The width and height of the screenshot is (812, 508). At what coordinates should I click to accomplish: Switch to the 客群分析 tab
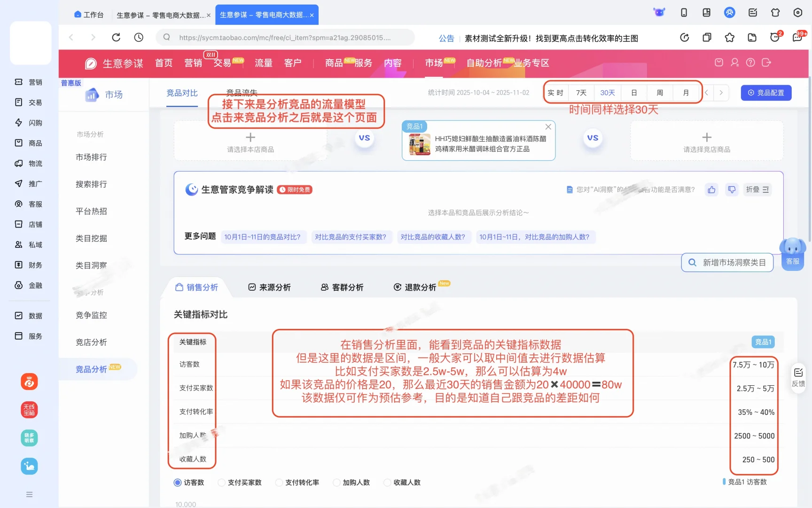[342, 287]
